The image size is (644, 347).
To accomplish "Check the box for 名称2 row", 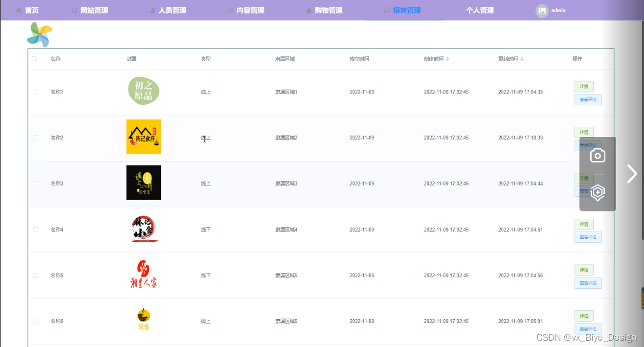I will tap(35, 138).
